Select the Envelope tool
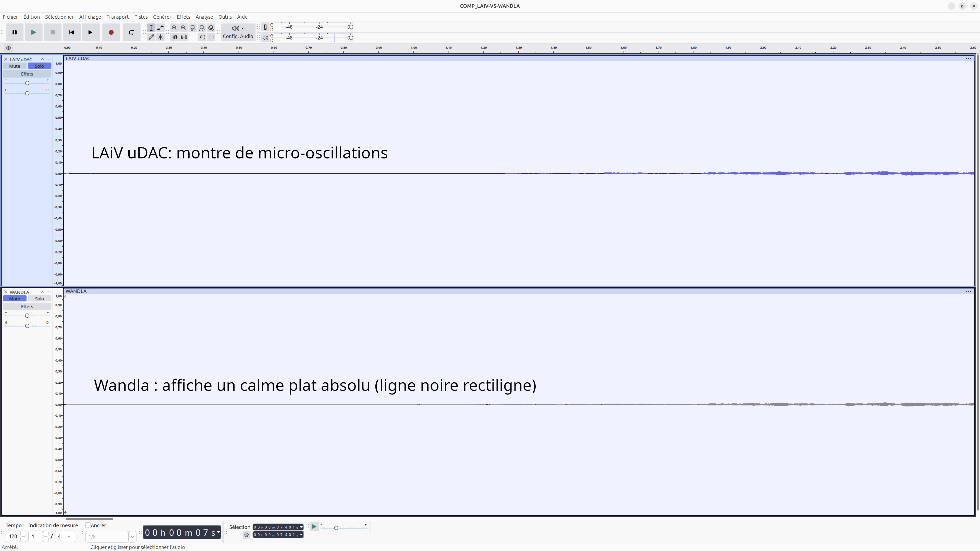 coord(161,28)
